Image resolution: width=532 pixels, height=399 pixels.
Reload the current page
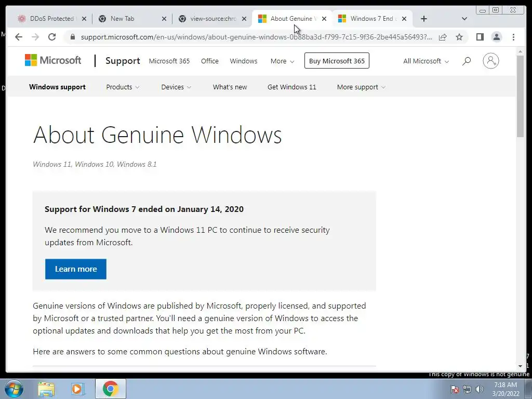tap(52, 37)
